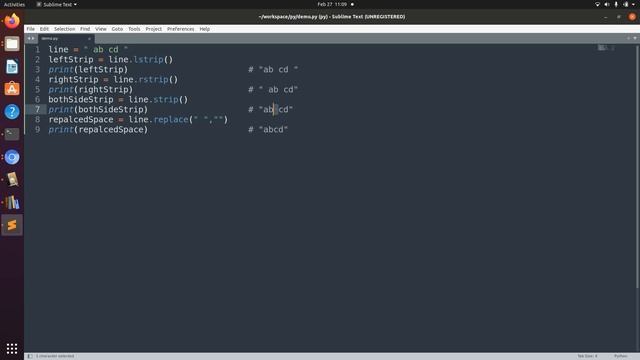Open the Edit menu

(44, 29)
